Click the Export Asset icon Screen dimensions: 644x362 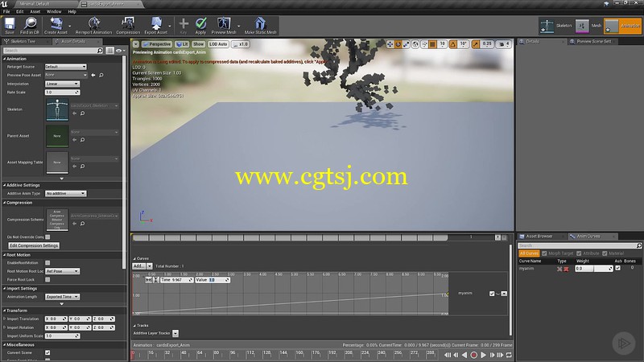coord(156,26)
